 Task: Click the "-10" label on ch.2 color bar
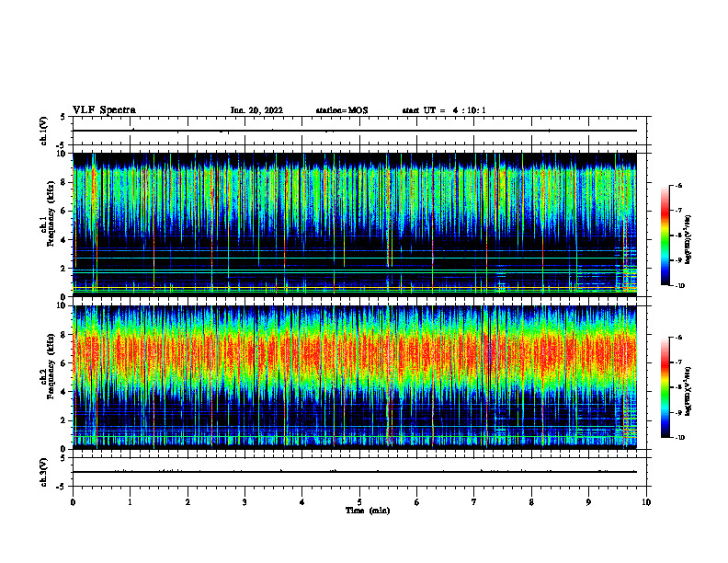[x=679, y=438]
